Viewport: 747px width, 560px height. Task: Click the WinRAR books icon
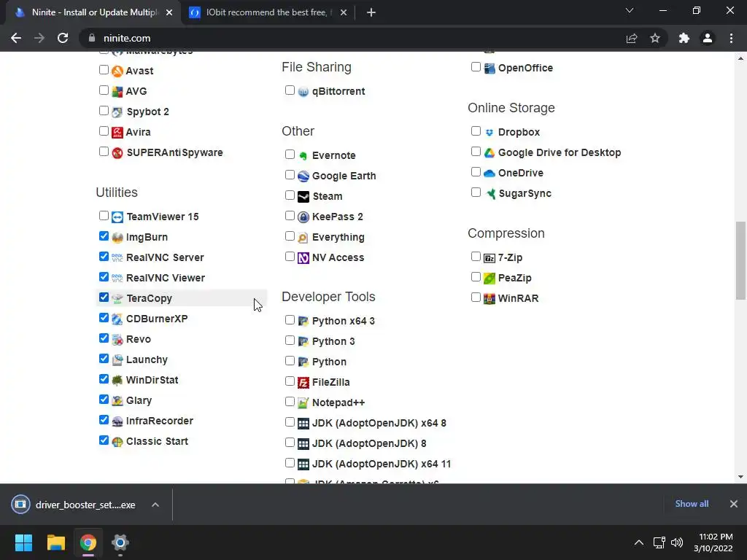(489, 298)
